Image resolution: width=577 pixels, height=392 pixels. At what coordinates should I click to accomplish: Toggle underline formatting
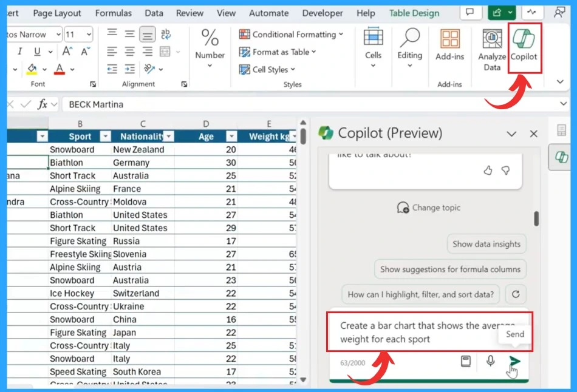(x=37, y=52)
